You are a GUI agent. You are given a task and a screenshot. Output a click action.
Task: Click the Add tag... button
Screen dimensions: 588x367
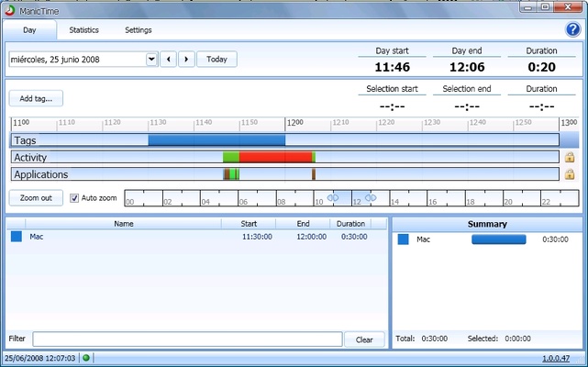[x=36, y=98]
